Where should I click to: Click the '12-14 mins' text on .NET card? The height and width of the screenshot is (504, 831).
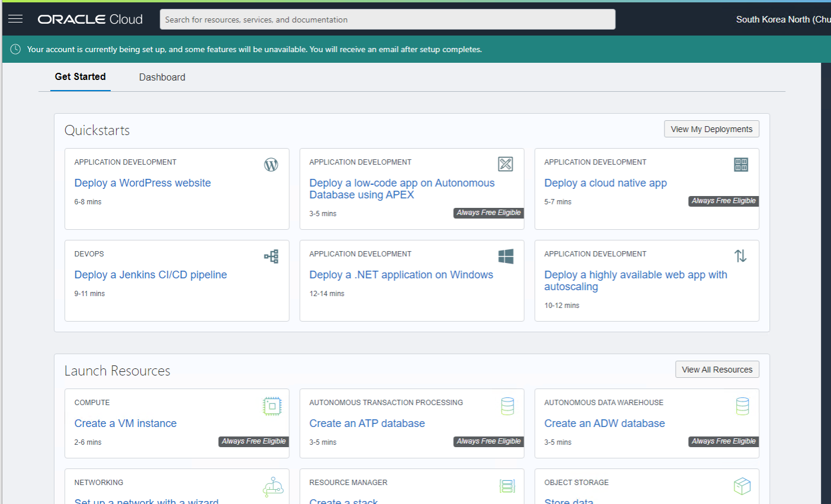[x=327, y=294]
